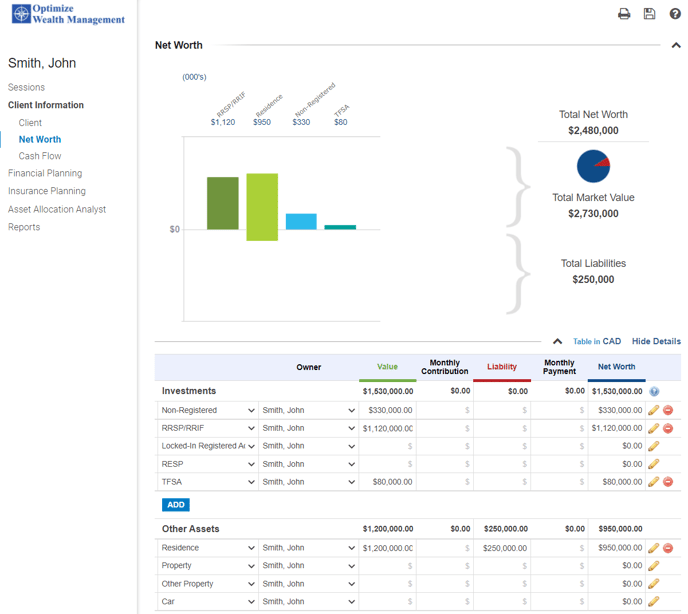Open the TFSA account type dropdown

coord(208,482)
